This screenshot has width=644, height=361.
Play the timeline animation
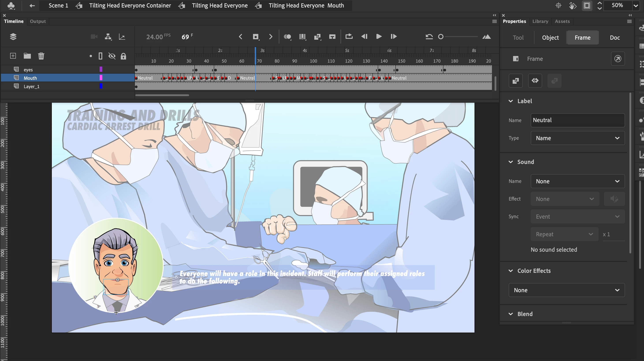coord(378,37)
